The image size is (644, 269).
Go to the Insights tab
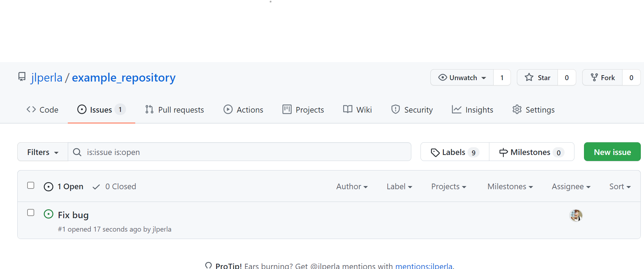coord(472,110)
